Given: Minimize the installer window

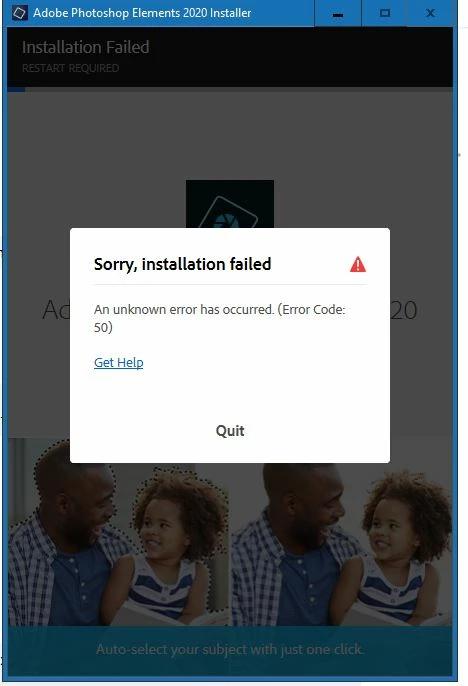Looking at the screenshot, I should (x=338, y=13).
